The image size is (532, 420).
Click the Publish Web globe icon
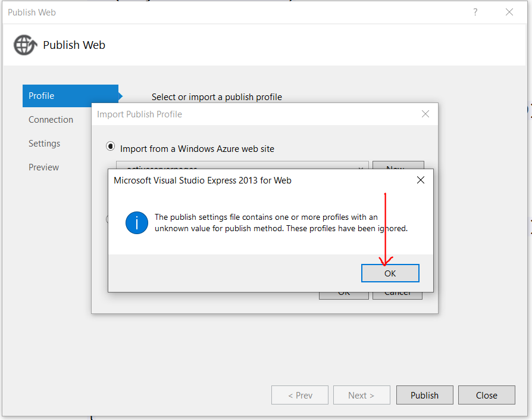25,45
